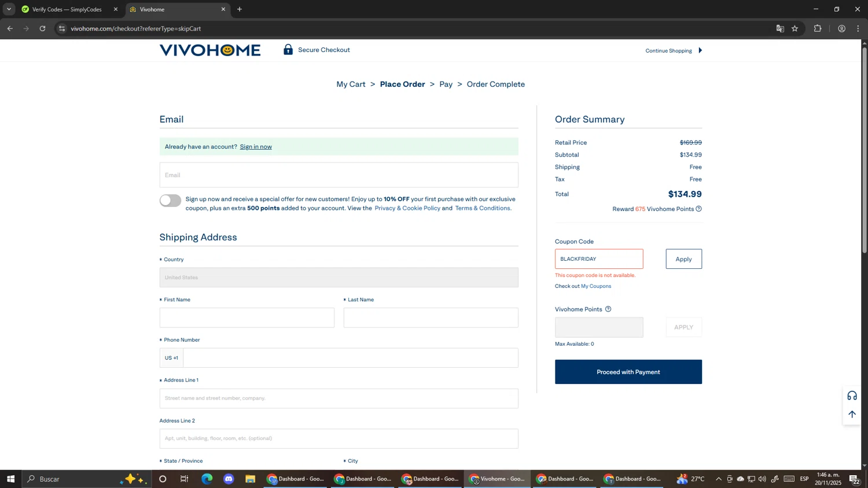Open the Chrome profile icon

tap(841, 28)
